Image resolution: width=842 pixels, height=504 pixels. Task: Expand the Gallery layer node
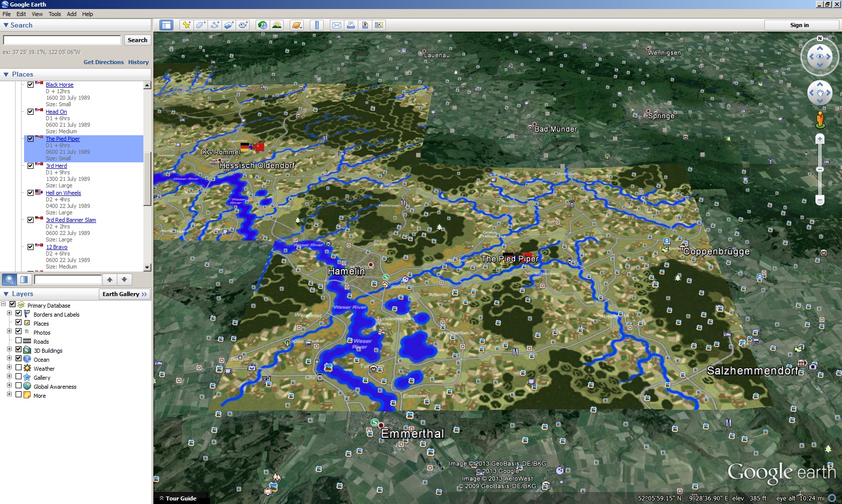[9, 377]
